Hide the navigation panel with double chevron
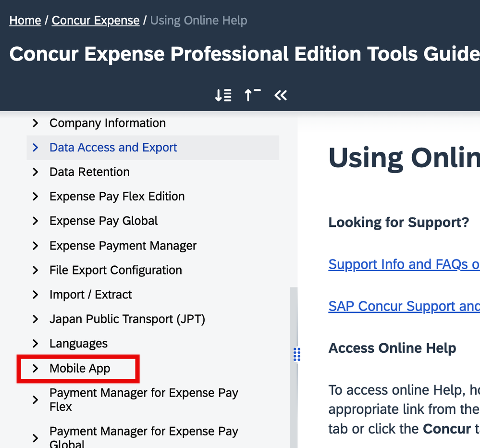The image size is (480, 448). pyautogui.click(x=281, y=95)
